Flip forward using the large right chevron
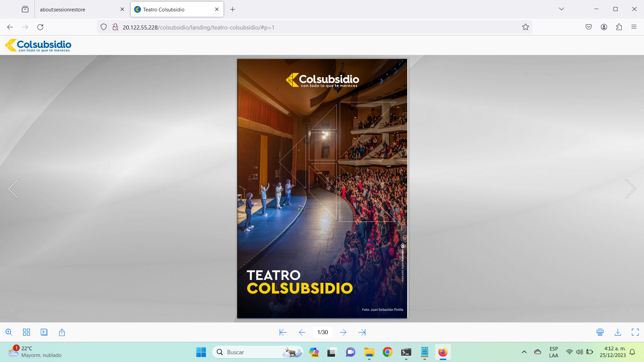This screenshot has height=362, width=644. tap(630, 189)
